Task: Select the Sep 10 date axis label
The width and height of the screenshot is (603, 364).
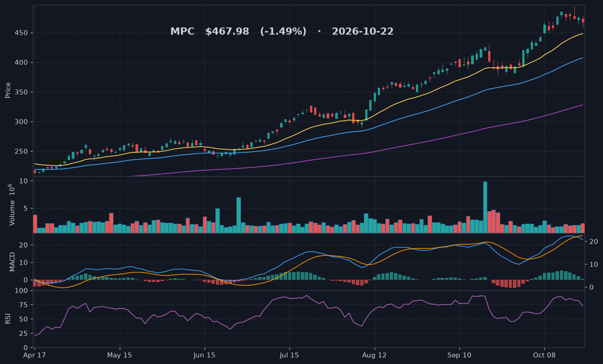Action: coord(459,355)
